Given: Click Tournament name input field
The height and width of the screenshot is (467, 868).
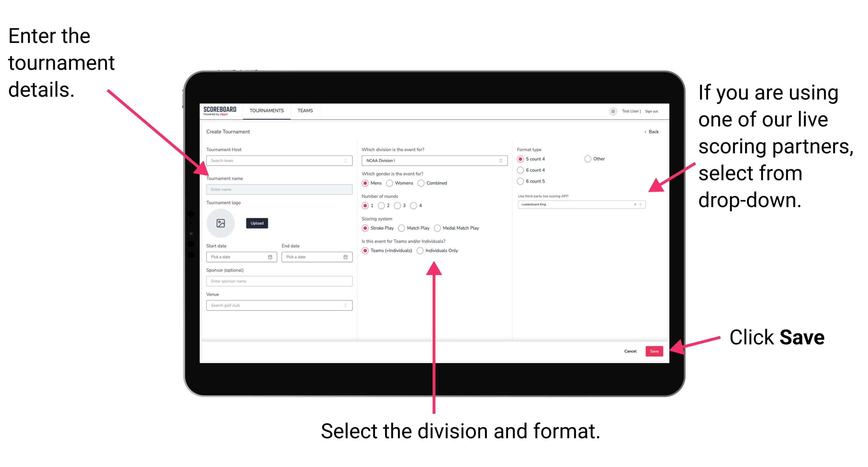Looking at the screenshot, I should 279,189.
